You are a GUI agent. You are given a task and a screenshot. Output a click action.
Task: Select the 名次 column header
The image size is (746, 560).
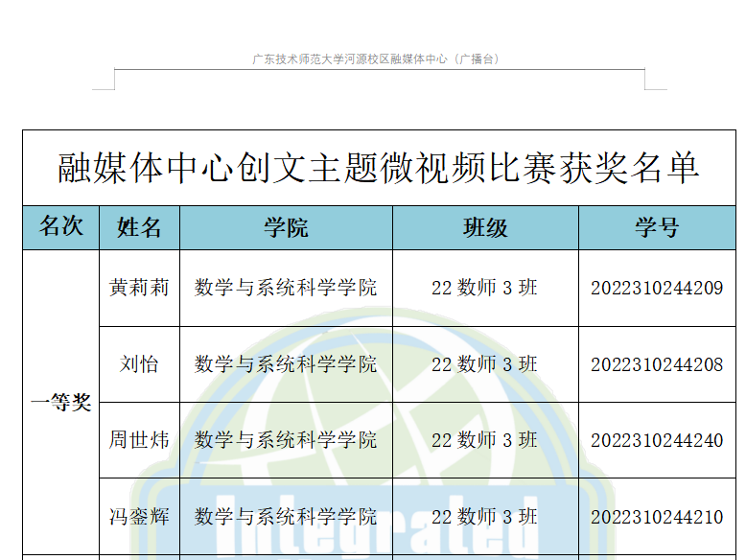coord(61,227)
